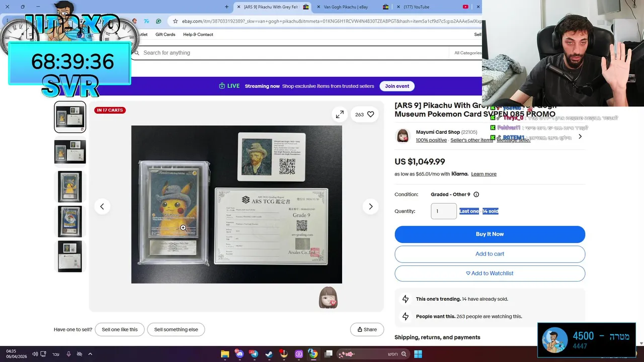Click the volume icon in system tray
This screenshot has height=362, width=644.
(x=35, y=354)
